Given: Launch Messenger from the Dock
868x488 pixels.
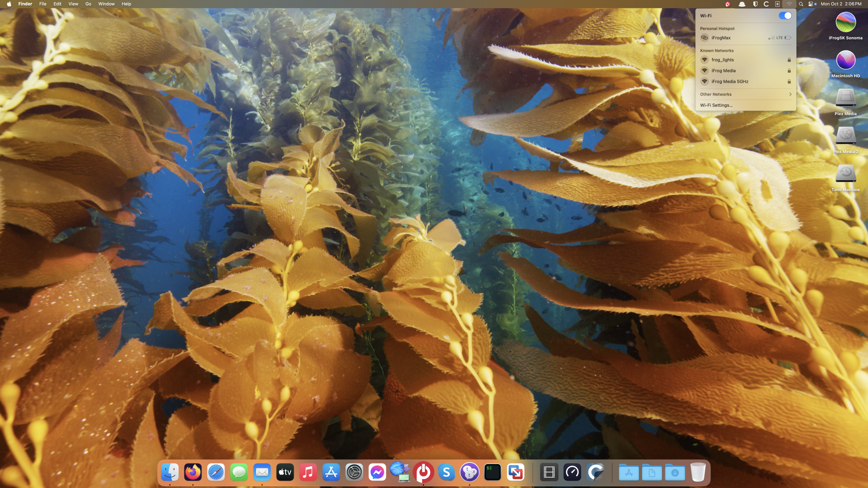Looking at the screenshot, I should coord(377,472).
